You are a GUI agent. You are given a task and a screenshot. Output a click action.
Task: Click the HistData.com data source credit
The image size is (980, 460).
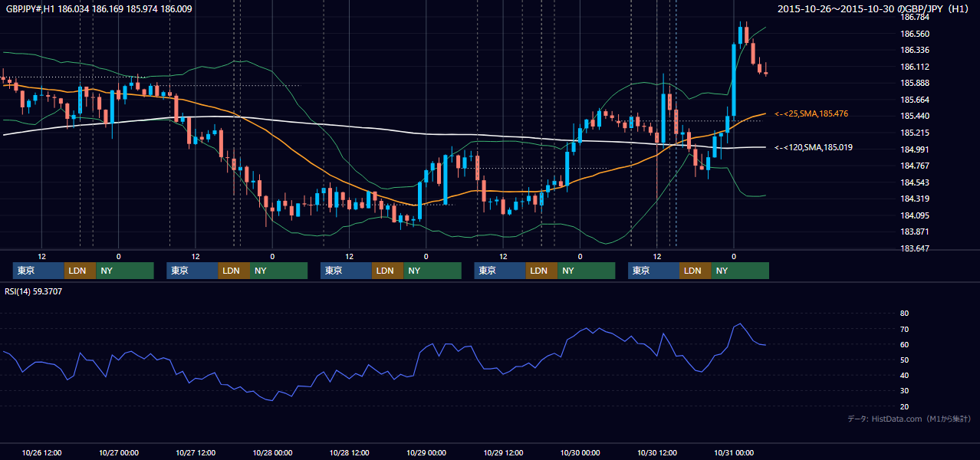pos(909,419)
